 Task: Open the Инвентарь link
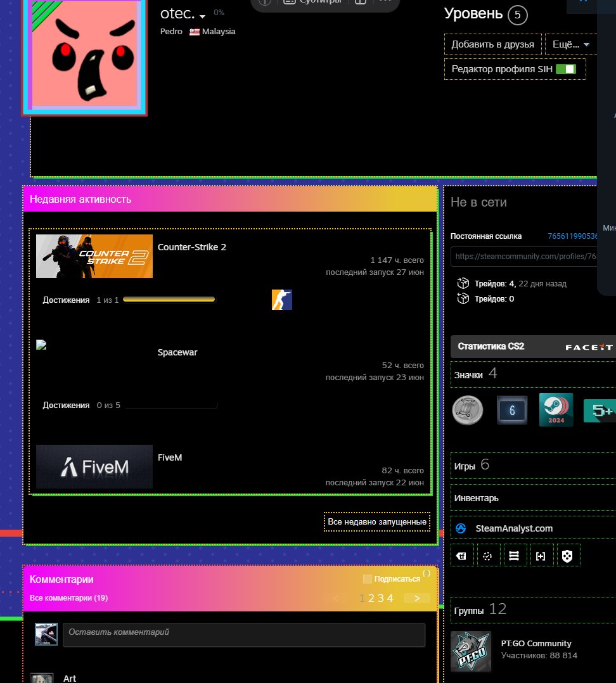point(476,498)
